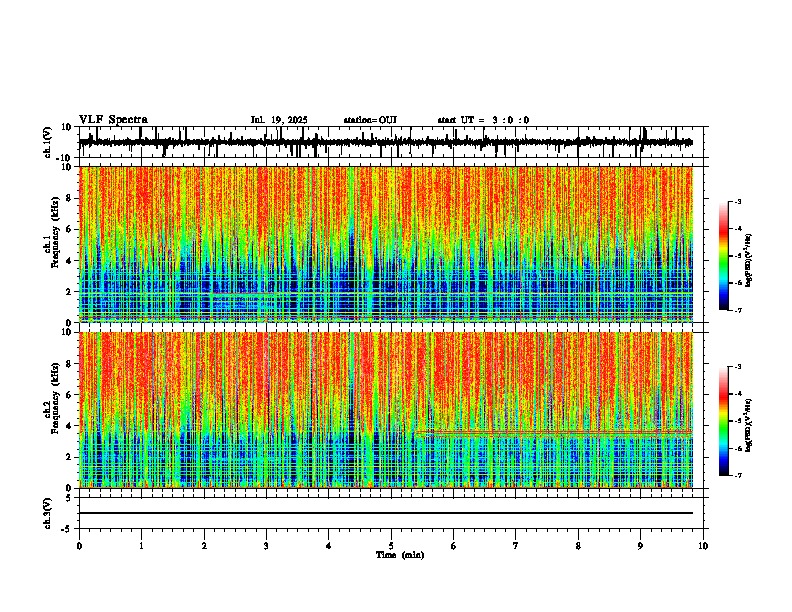
Task: Click the VLF Spectra title text
Action: (113, 120)
